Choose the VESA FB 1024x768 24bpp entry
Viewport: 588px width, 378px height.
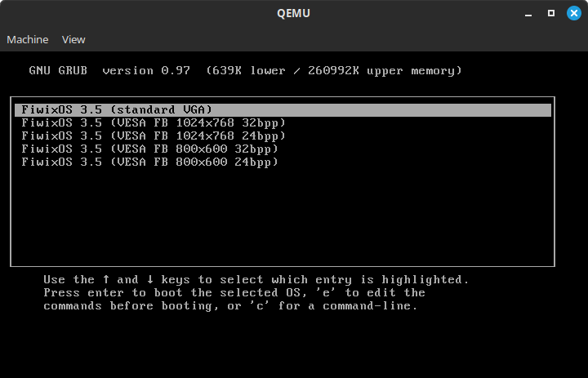[154, 136]
